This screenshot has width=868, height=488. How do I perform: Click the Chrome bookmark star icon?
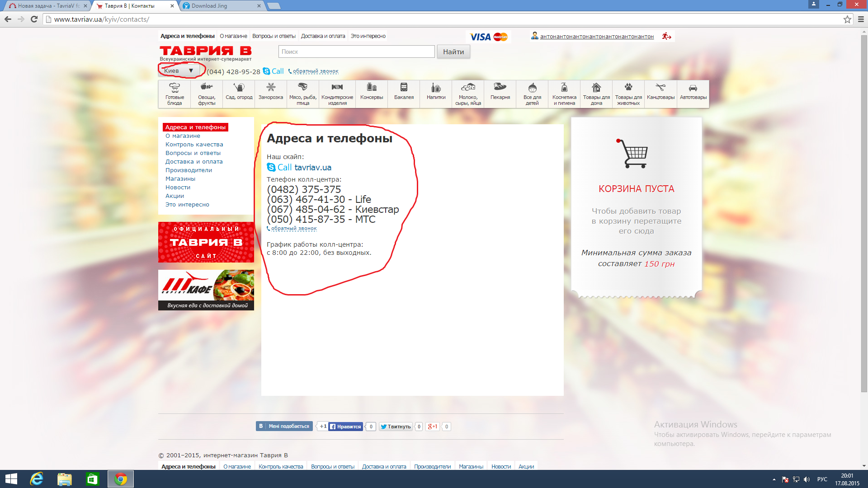pyautogui.click(x=847, y=19)
